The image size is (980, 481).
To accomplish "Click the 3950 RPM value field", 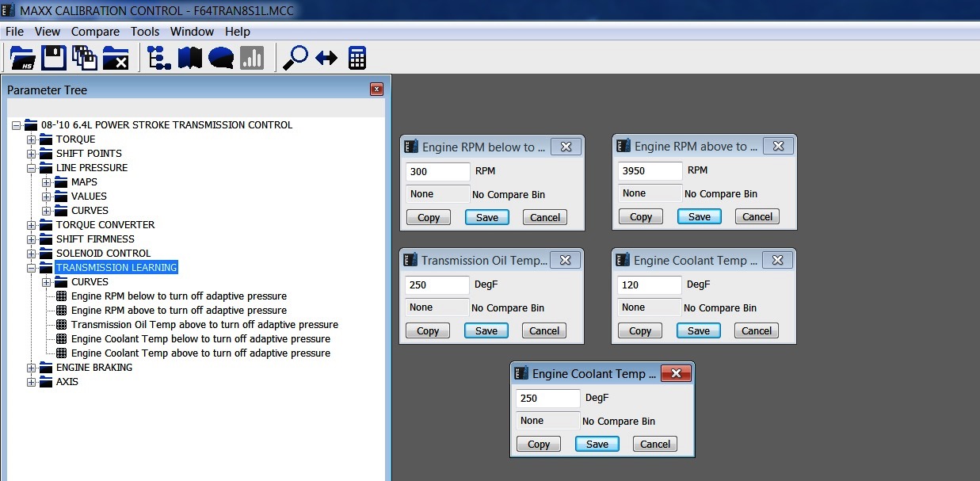I will coord(650,170).
